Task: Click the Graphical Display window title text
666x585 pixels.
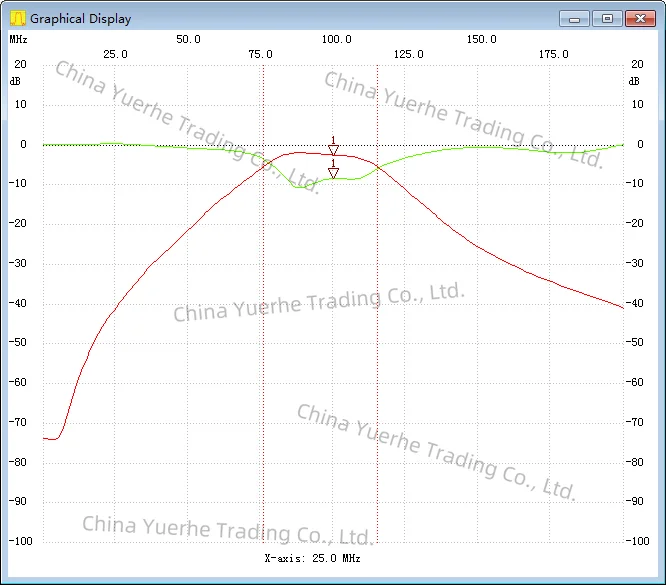Action: coord(81,19)
